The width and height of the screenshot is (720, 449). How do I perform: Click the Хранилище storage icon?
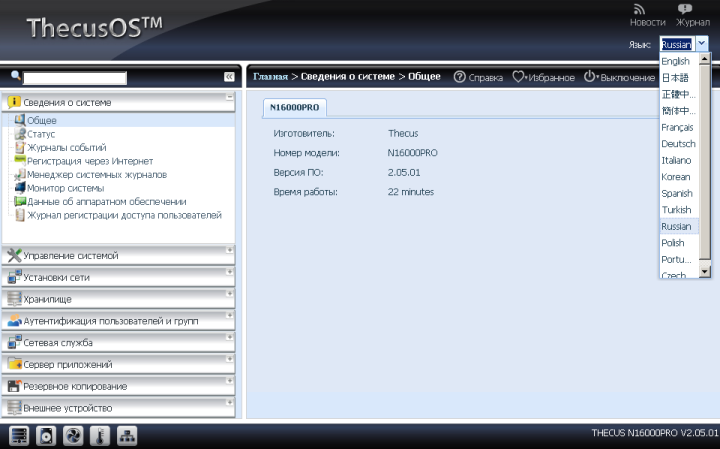coord(14,299)
